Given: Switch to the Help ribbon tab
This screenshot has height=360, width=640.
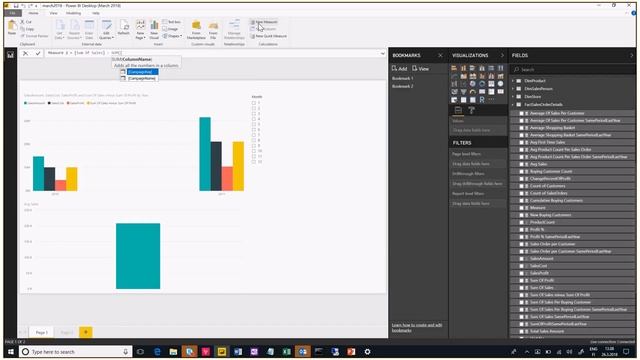Looking at the screenshot, I should pyautogui.click(x=96, y=13).
